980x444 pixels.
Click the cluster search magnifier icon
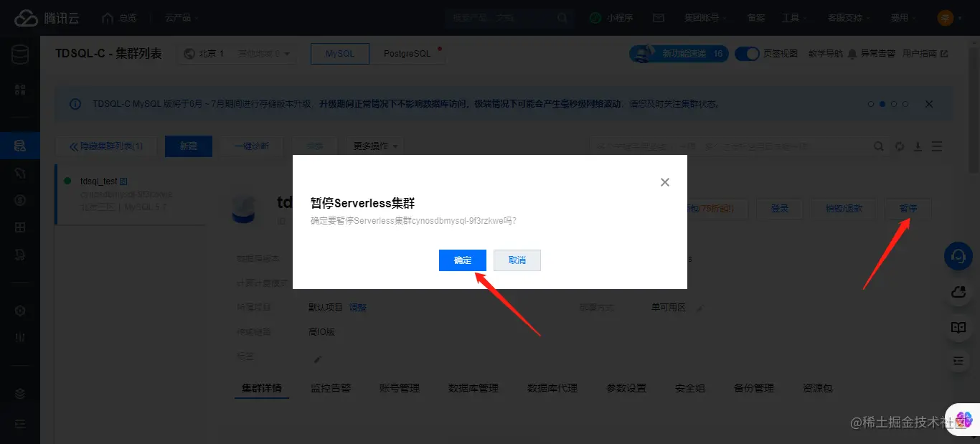[x=879, y=146]
